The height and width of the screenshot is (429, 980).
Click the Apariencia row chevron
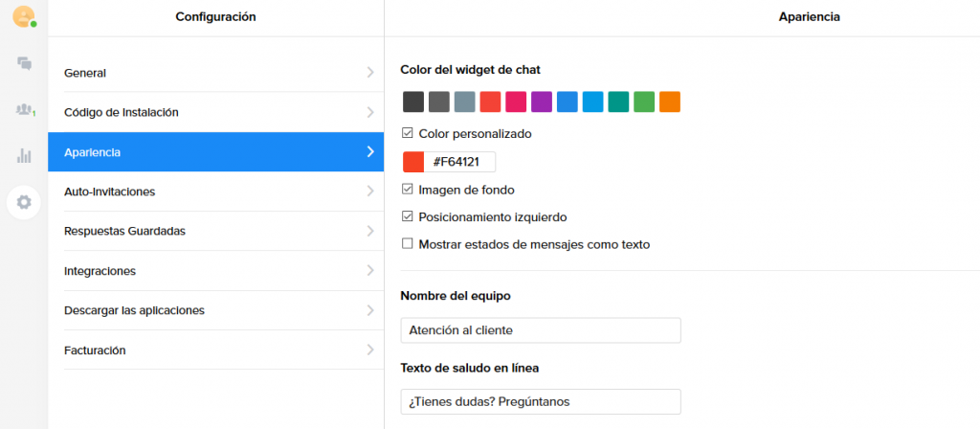370,151
